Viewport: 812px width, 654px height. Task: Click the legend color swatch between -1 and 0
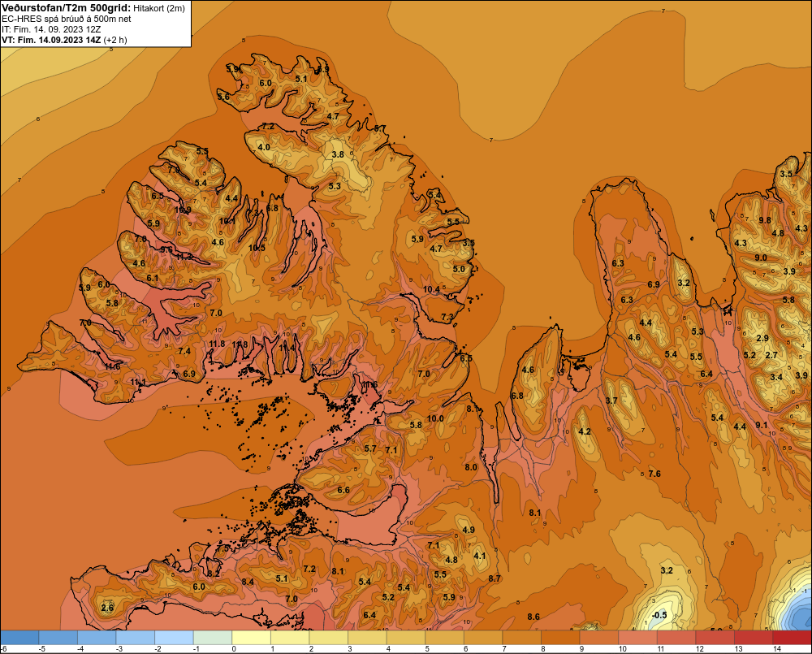point(213,638)
